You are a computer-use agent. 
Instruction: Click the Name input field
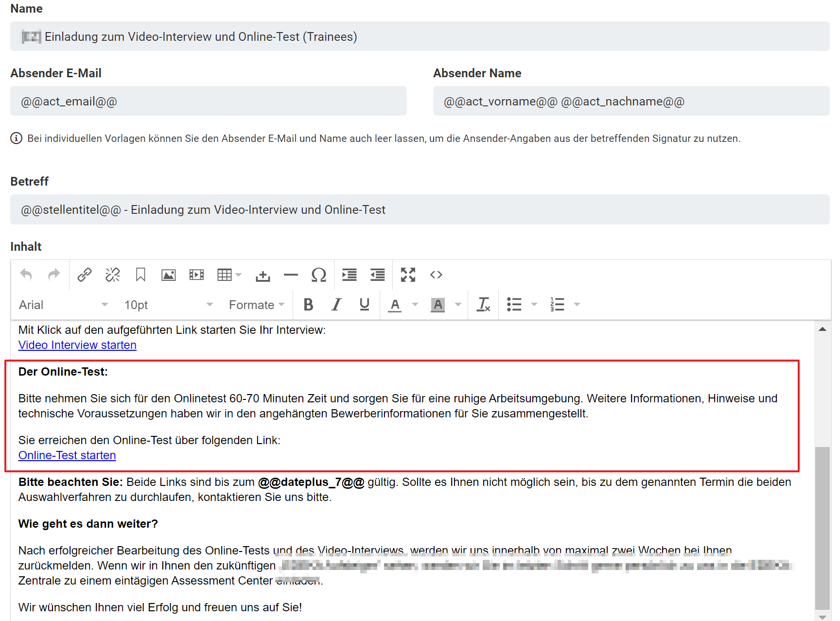pos(420,36)
